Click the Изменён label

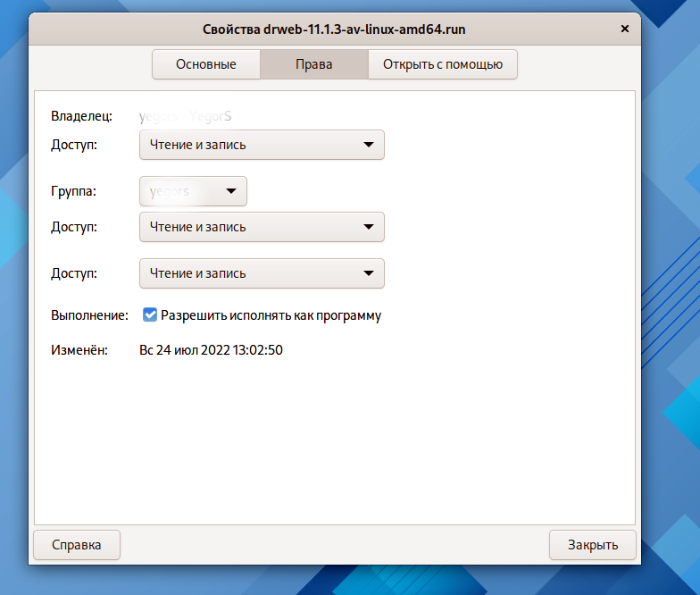[79, 350]
